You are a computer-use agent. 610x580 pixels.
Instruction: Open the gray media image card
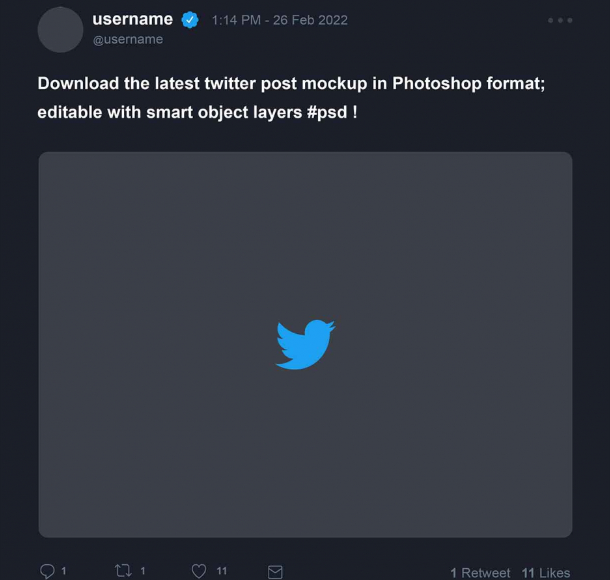[x=305, y=345]
